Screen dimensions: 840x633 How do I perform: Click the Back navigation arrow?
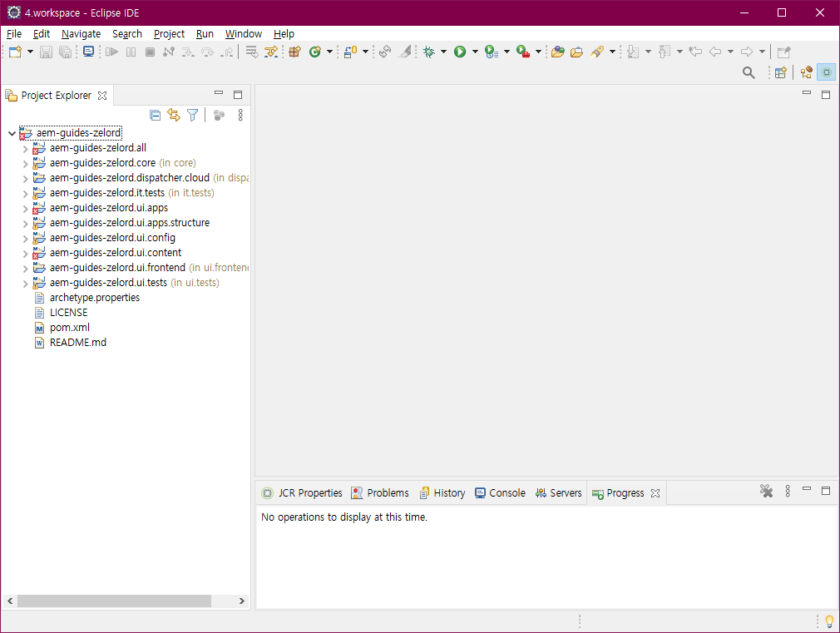(x=714, y=52)
